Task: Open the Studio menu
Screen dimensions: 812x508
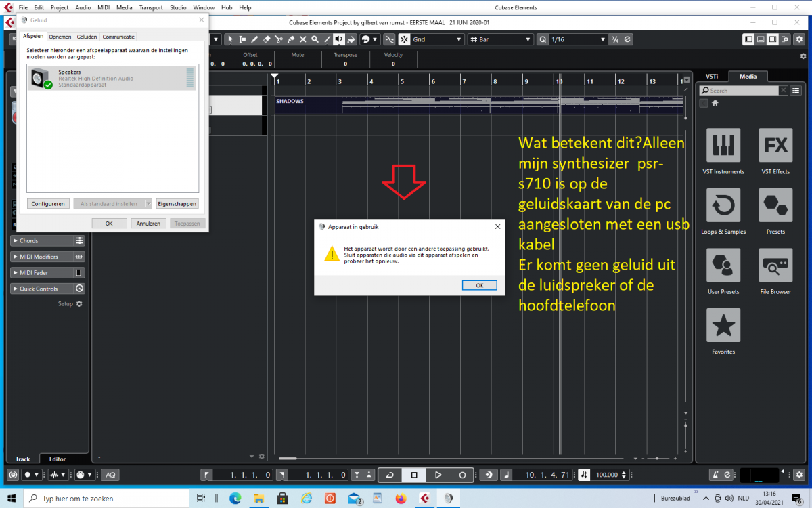Action: point(178,7)
